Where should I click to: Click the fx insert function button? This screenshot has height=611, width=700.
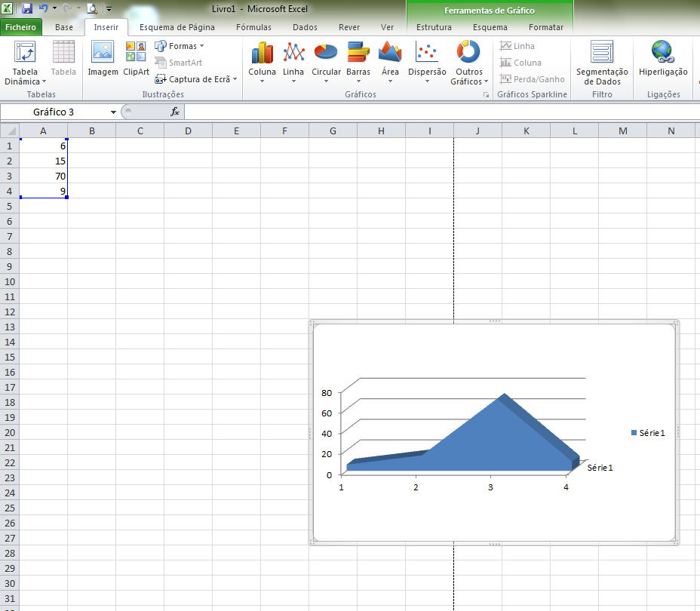pyautogui.click(x=175, y=112)
